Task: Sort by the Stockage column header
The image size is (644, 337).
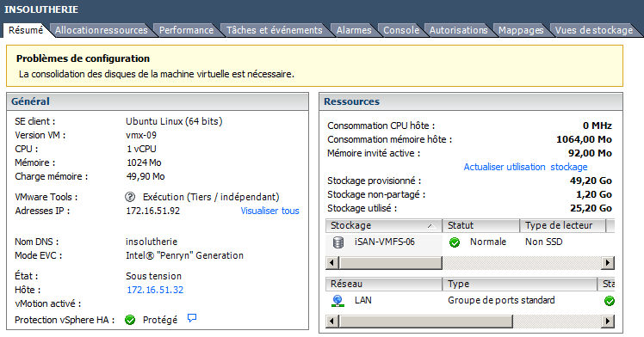Action: click(384, 225)
